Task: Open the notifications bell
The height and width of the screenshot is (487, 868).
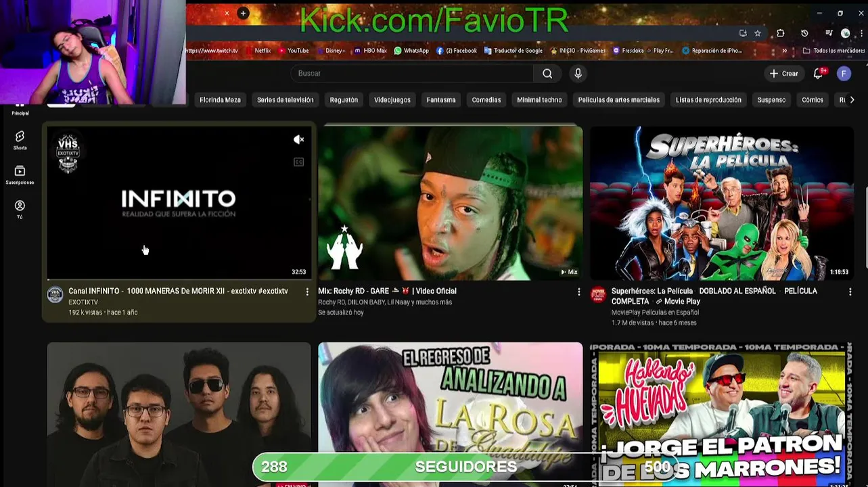Action: click(818, 74)
